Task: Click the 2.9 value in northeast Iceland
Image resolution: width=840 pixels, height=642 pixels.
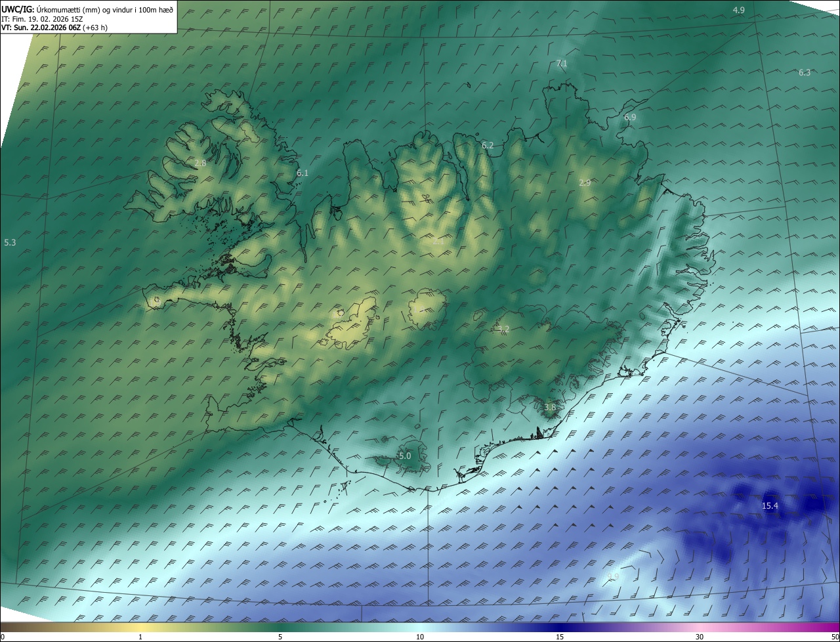Action: point(585,182)
